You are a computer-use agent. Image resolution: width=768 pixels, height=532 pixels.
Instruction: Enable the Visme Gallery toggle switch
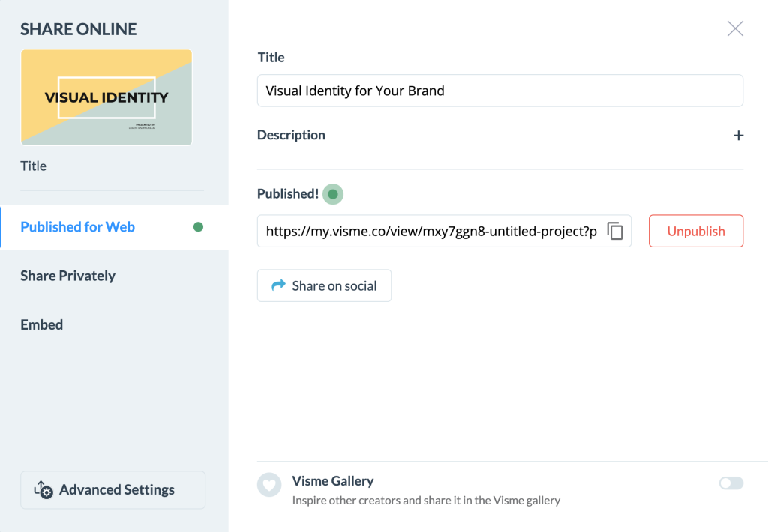coord(730,483)
